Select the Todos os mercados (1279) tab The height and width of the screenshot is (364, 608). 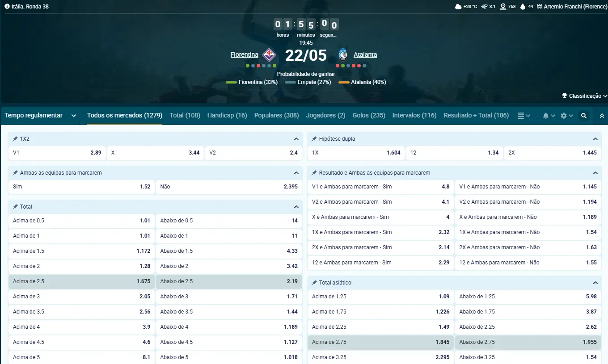tap(125, 115)
